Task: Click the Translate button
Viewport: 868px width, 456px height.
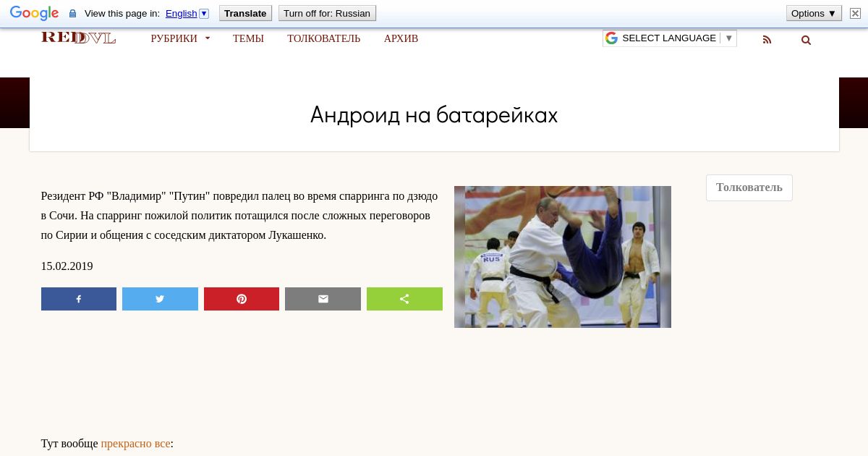Action: tap(245, 13)
